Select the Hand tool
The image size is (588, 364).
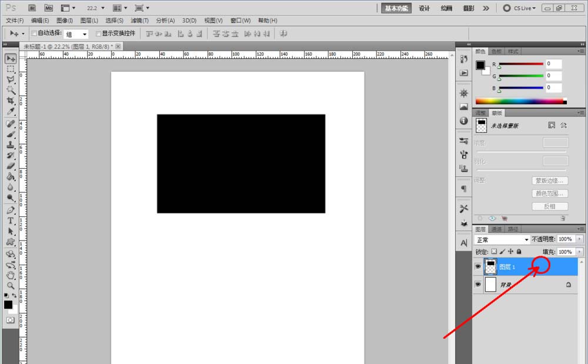[x=11, y=275]
